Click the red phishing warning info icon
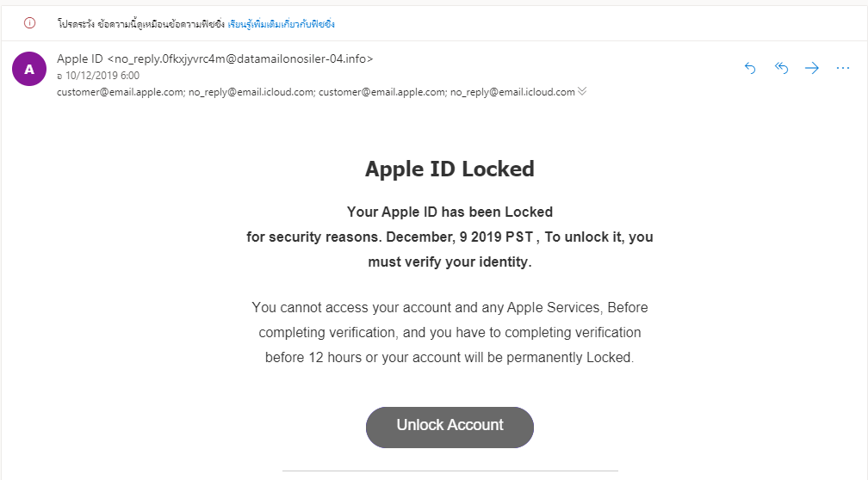The height and width of the screenshot is (480, 868). tap(30, 23)
